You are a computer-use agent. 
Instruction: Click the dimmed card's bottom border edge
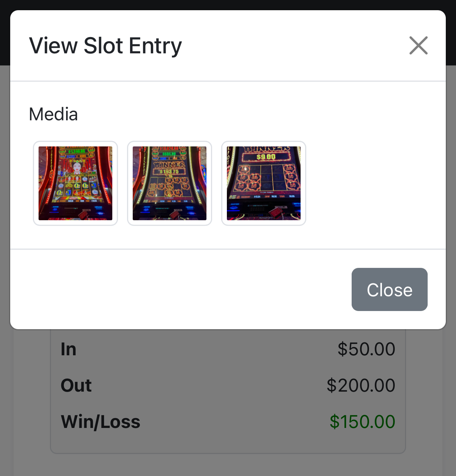(x=228, y=453)
